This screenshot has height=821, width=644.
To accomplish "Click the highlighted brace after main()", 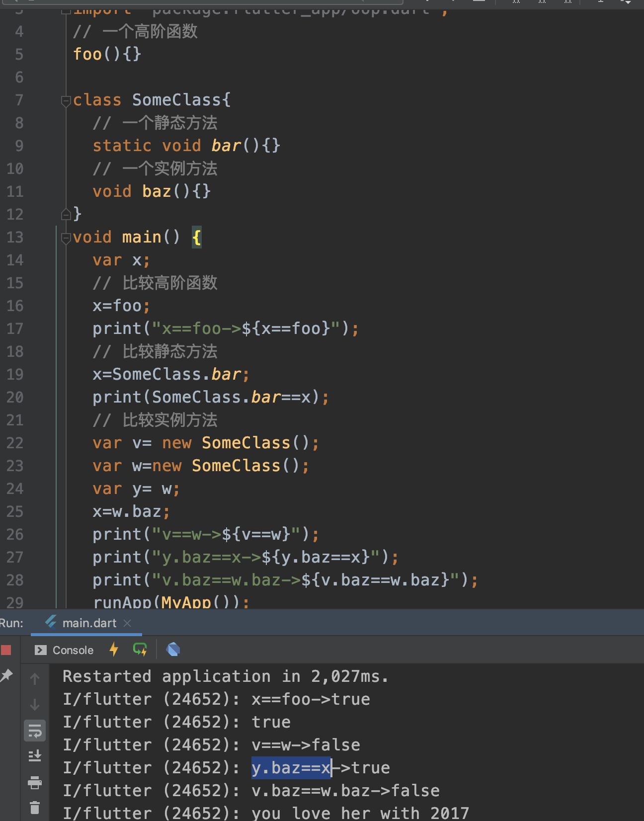I will tap(197, 237).
